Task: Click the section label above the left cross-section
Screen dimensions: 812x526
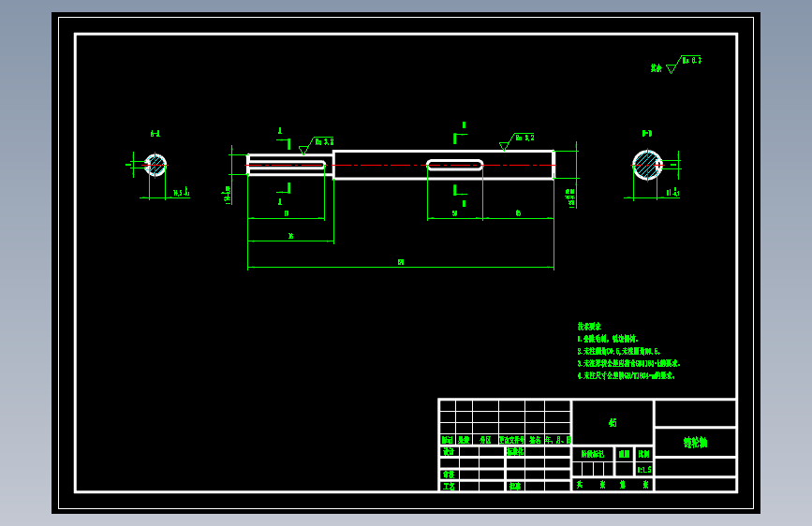Action: click(155, 134)
